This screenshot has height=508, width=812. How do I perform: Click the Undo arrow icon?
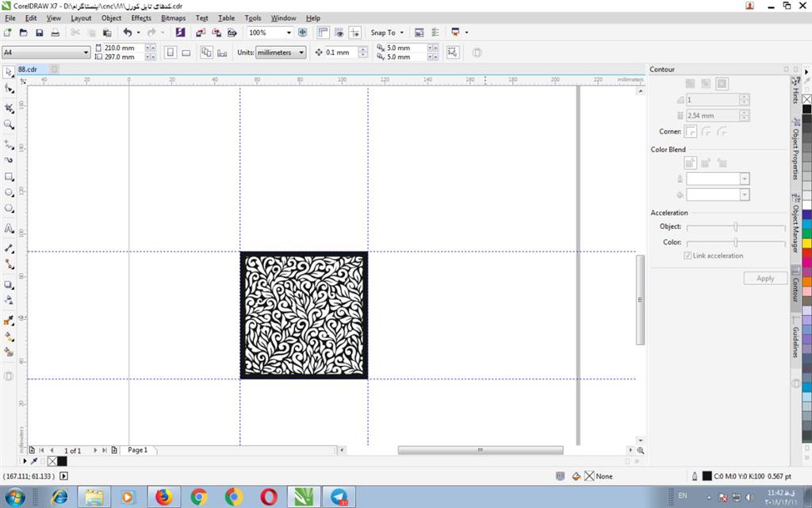[x=127, y=33]
